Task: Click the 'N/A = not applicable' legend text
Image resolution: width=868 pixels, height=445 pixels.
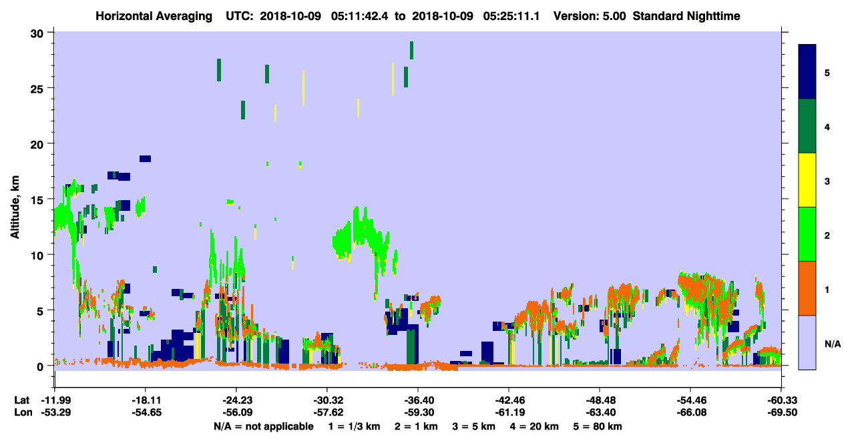Action: [x=263, y=426]
